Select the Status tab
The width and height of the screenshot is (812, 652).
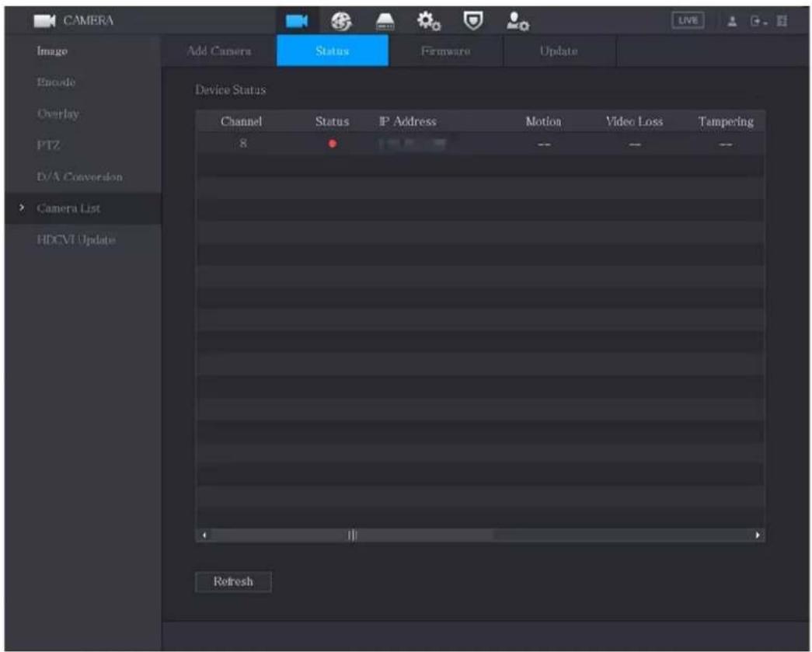click(333, 51)
